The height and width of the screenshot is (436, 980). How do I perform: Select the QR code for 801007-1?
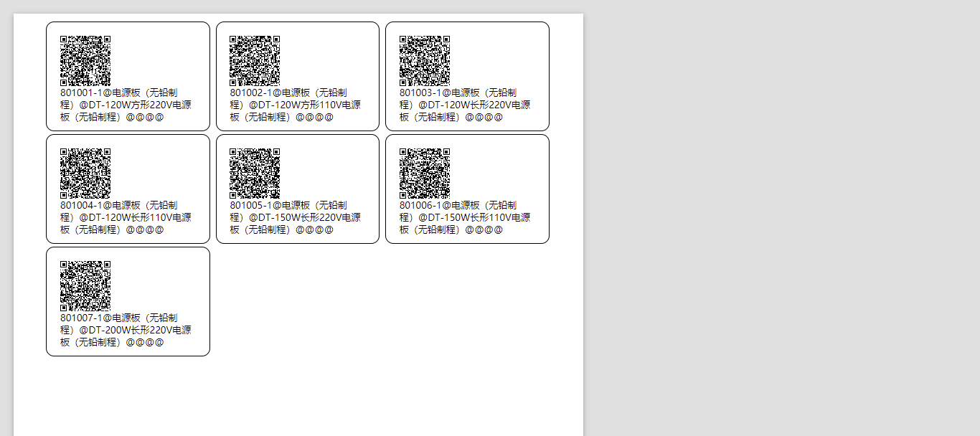click(x=85, y=286)
